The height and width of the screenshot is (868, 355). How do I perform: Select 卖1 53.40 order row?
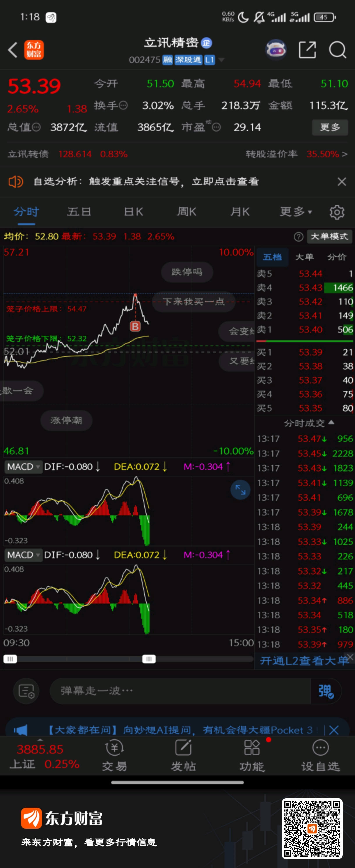pyautogui.click(x=305, y=329)
